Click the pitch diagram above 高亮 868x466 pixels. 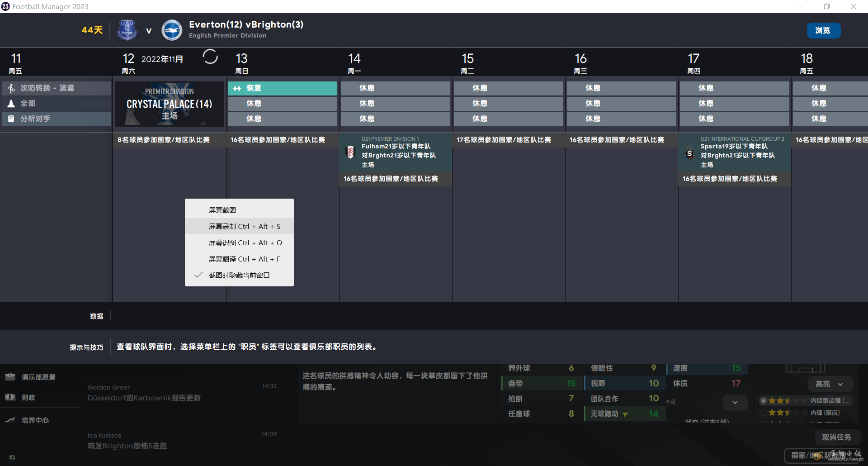coord(806,368)
